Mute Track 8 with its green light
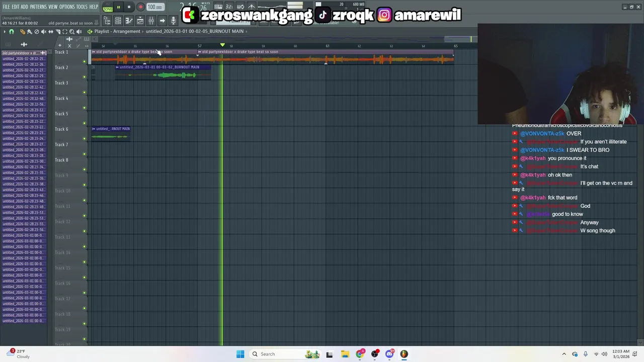Image resolution: width=644 pixels, height=362 pixels. tap(85, 169)
